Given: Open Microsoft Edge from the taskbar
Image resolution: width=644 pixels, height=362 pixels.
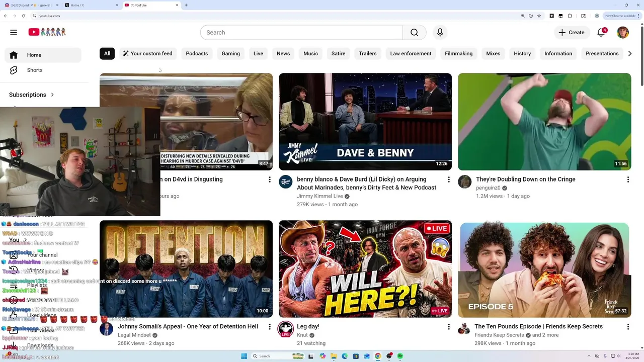Looking at the screenshot, I should click(345, 356).
